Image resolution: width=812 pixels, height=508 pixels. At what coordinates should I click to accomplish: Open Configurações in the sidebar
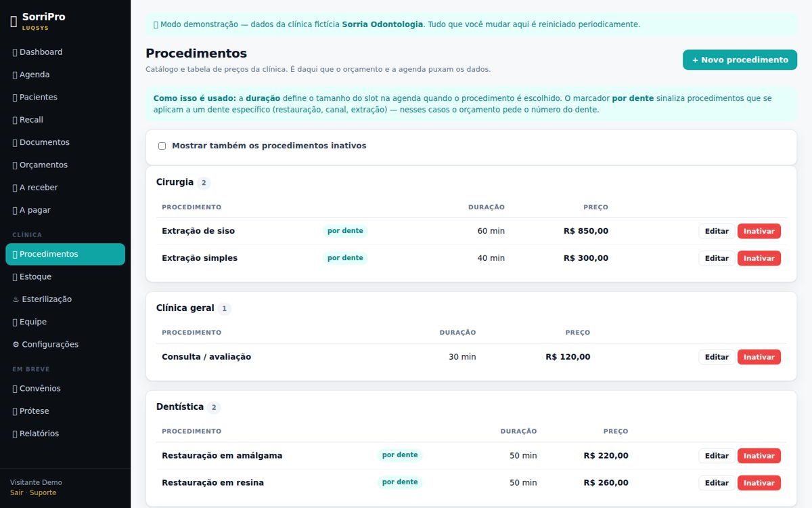pos(65,344)
